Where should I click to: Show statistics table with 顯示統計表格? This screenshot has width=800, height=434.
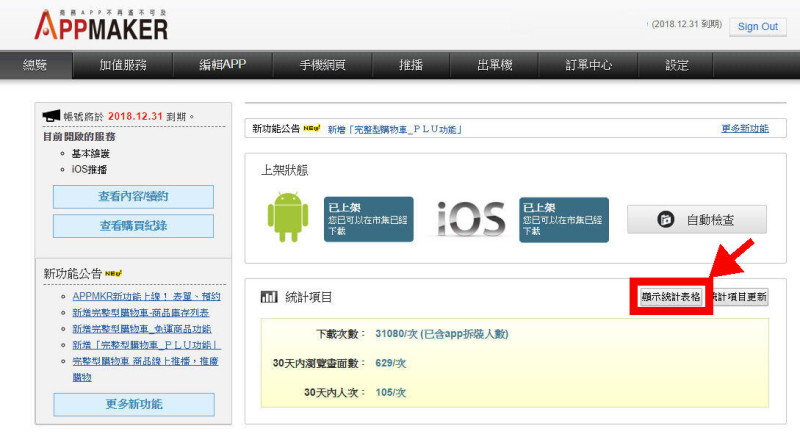coord(671,297)
